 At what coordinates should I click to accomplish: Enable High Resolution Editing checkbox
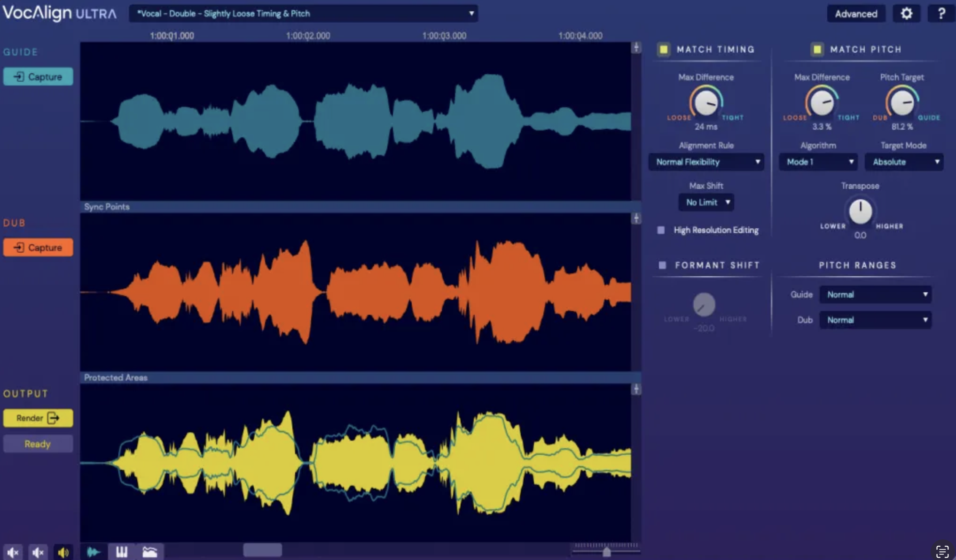(x=661, y=230)
